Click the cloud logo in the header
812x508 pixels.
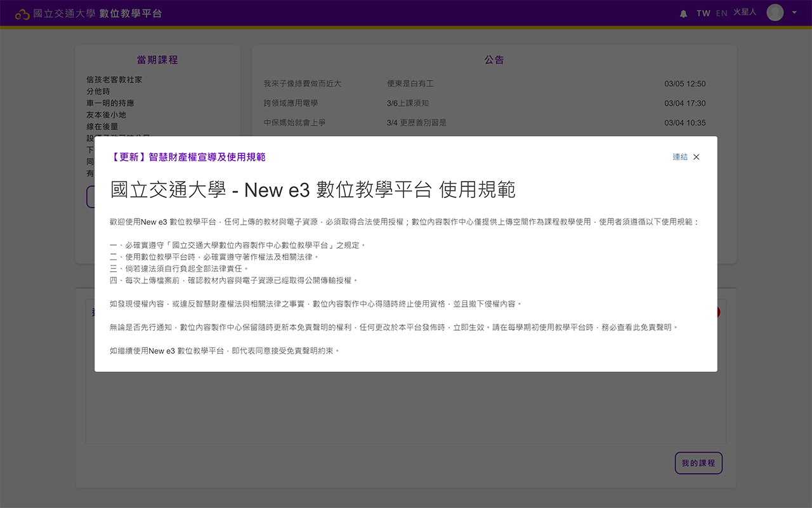point(22,13)
